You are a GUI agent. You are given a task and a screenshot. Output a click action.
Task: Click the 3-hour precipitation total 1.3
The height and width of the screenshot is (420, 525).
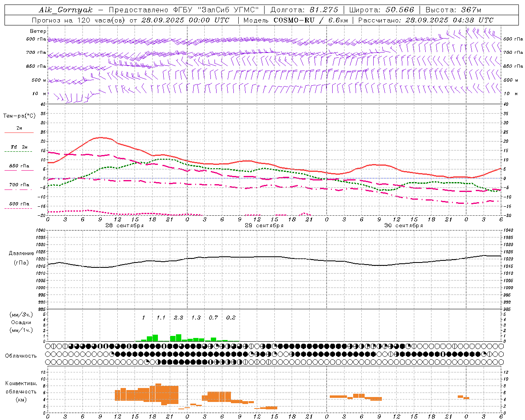pos(196,318)
